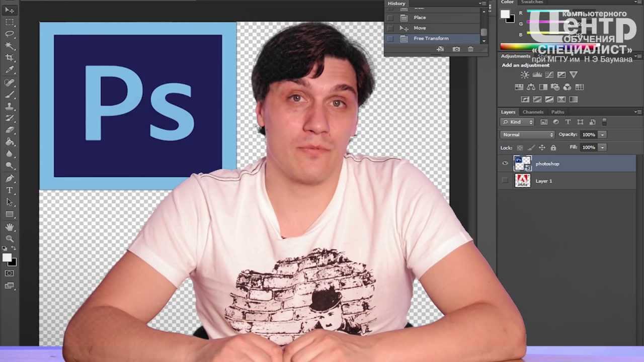Image resolution: width=644 pixels, height=362 pixels.
Task: Add an Exposure adjustment
Action: click(561, 74)
